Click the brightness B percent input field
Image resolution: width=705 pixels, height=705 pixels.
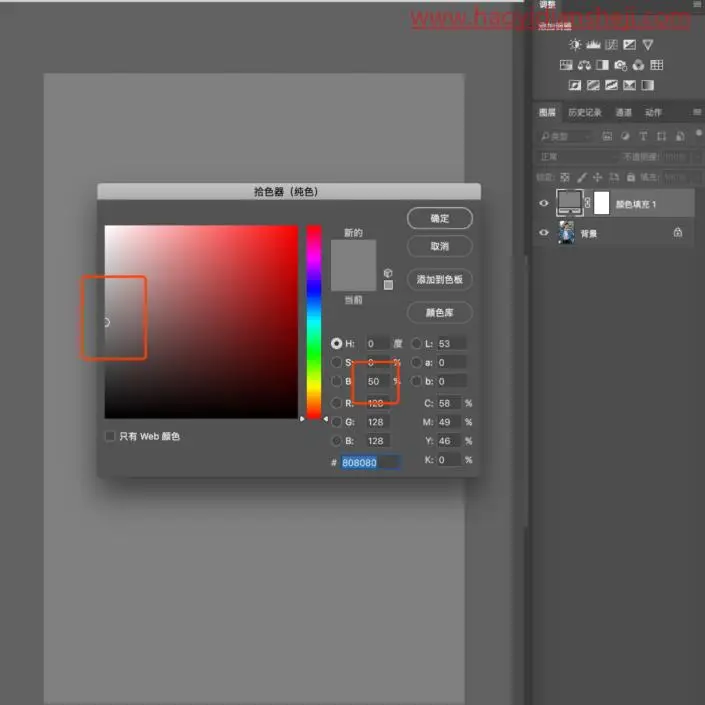[377, 381]
